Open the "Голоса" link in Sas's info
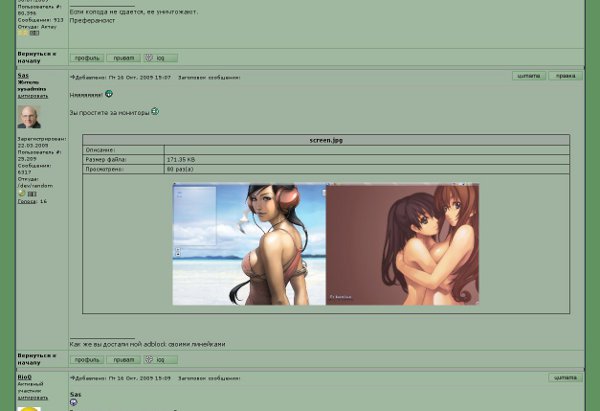The width and height of the screenshot is (600, 411). click(x=27, y=201)
